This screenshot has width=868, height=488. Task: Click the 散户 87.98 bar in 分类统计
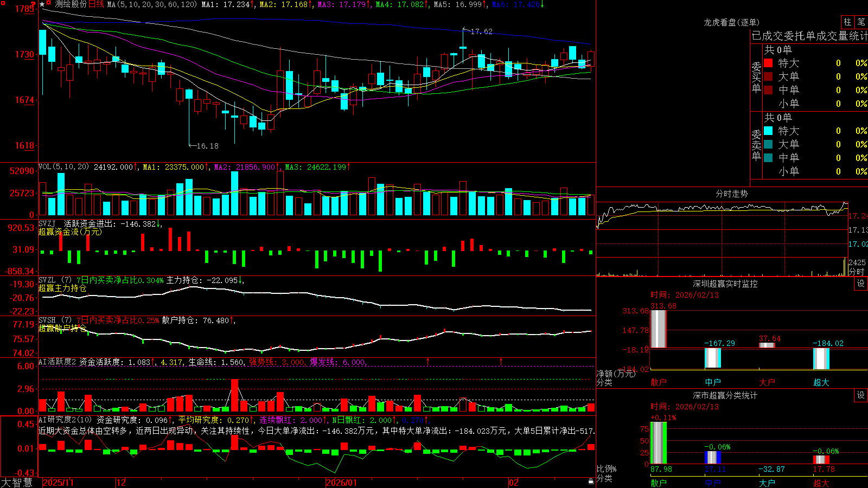[x=658, y=442]
